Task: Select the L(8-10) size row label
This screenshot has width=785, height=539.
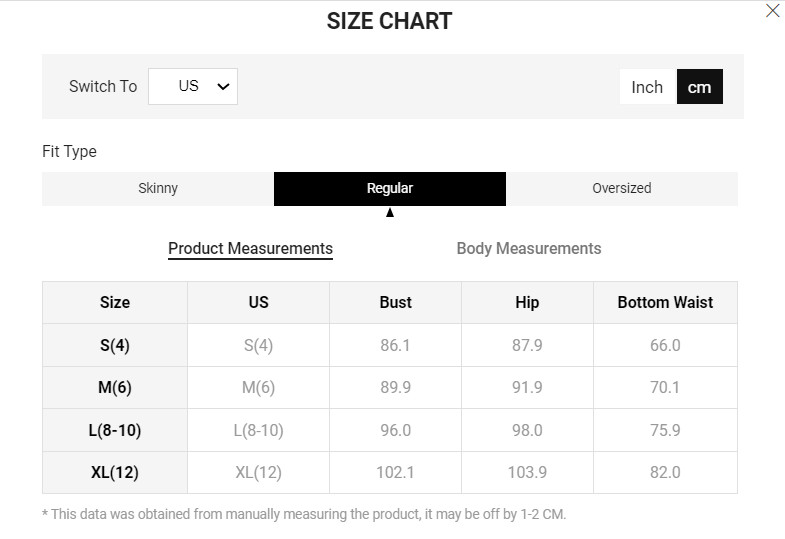Action: point(115,430)
